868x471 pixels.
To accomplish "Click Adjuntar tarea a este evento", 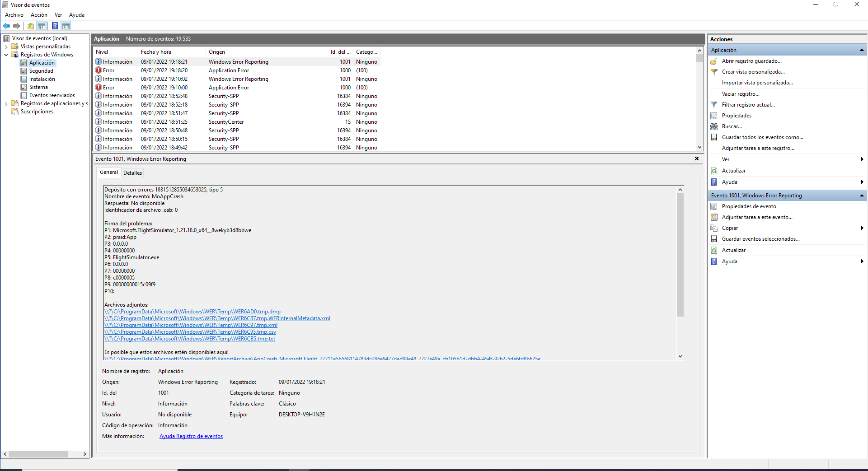I will coord(757,217).
